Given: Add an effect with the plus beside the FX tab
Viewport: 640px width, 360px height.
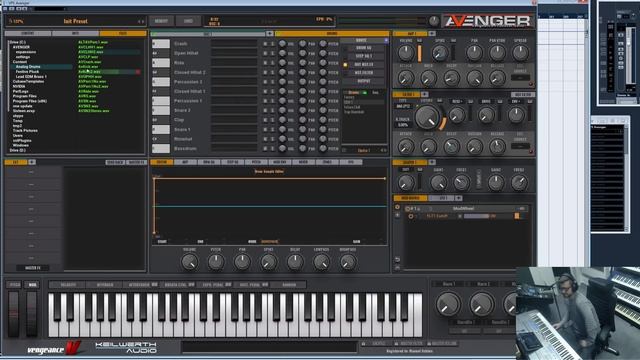Looking at the screenshot, I should point(32,162).
